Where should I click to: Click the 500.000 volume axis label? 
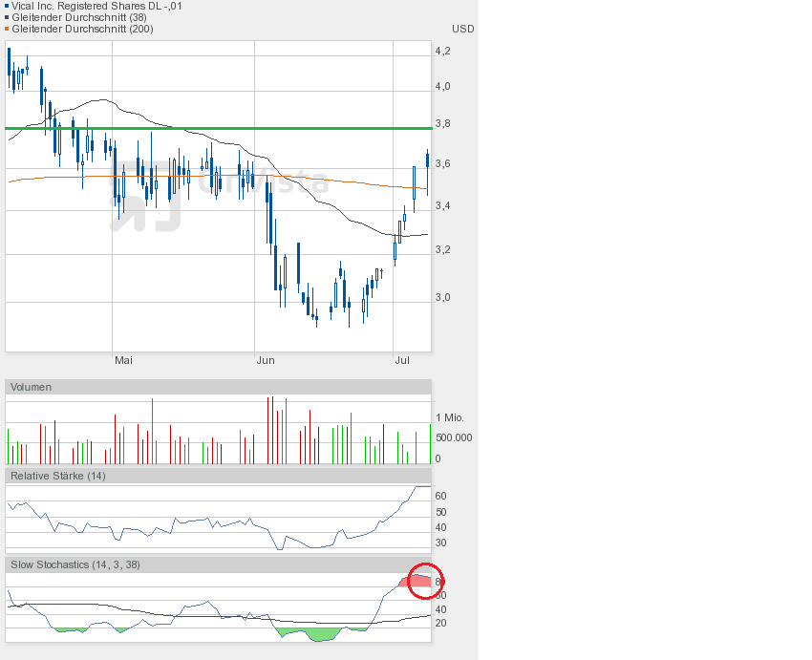(452, 437)
